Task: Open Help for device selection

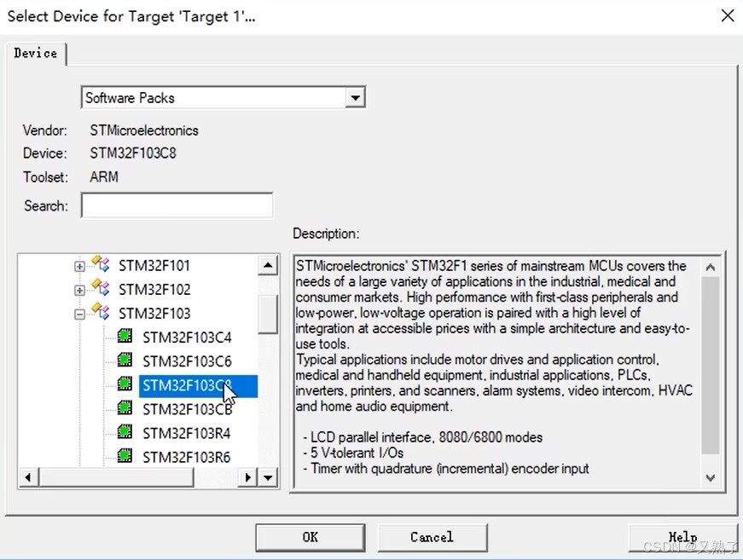Action: tap(682, 537)
